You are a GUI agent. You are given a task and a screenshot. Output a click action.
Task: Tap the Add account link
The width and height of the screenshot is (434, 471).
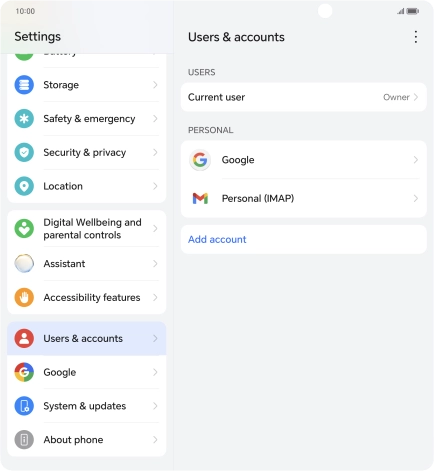click(x=217, y=239)
